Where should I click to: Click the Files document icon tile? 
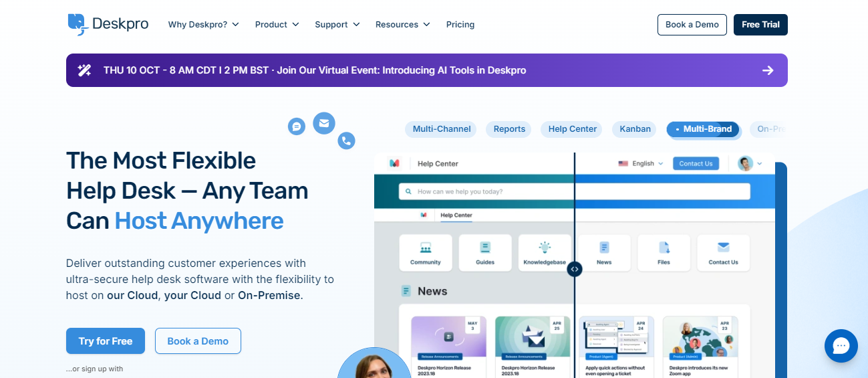pos(664,253)
